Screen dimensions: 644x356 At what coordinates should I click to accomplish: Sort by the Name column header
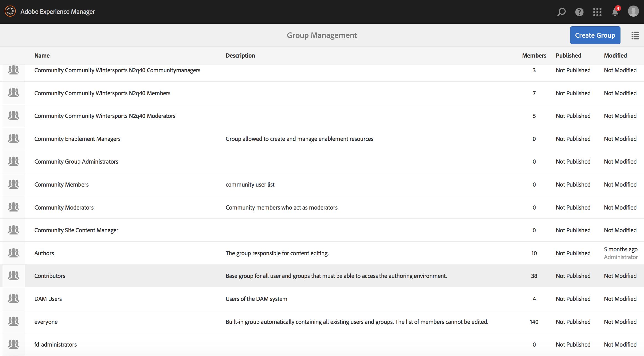click(42, 55)
